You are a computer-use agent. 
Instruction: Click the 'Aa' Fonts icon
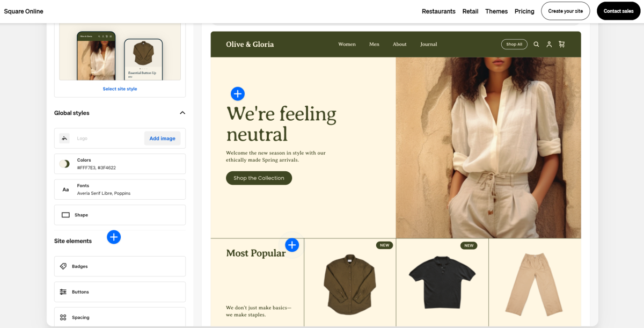point(65,189)
